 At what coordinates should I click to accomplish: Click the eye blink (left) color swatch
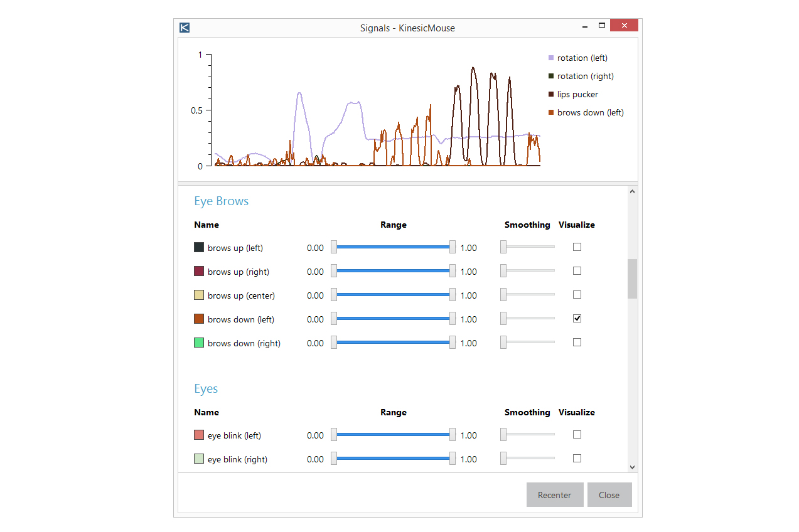coord(199,435)
